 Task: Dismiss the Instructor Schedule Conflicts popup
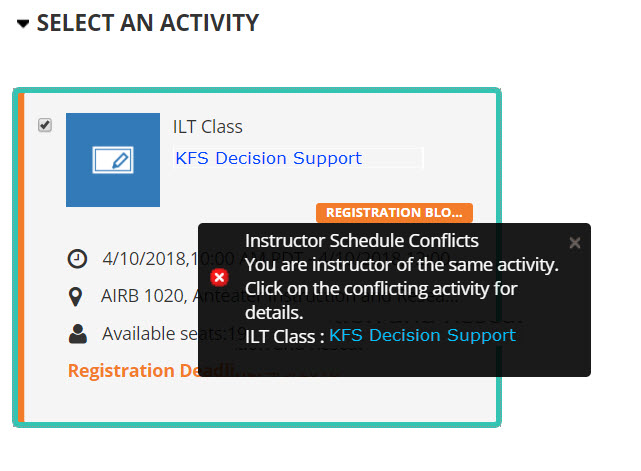point(575,243)
